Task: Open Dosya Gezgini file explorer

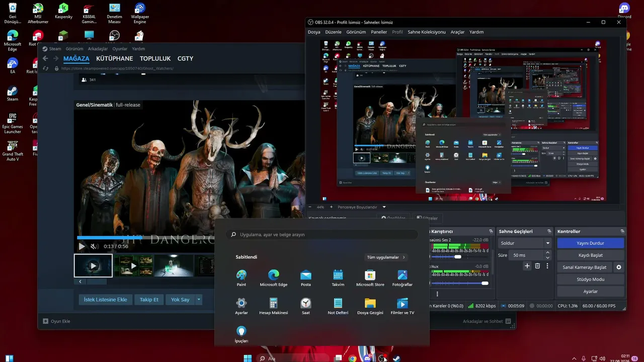Action: (x=370, y=306)
